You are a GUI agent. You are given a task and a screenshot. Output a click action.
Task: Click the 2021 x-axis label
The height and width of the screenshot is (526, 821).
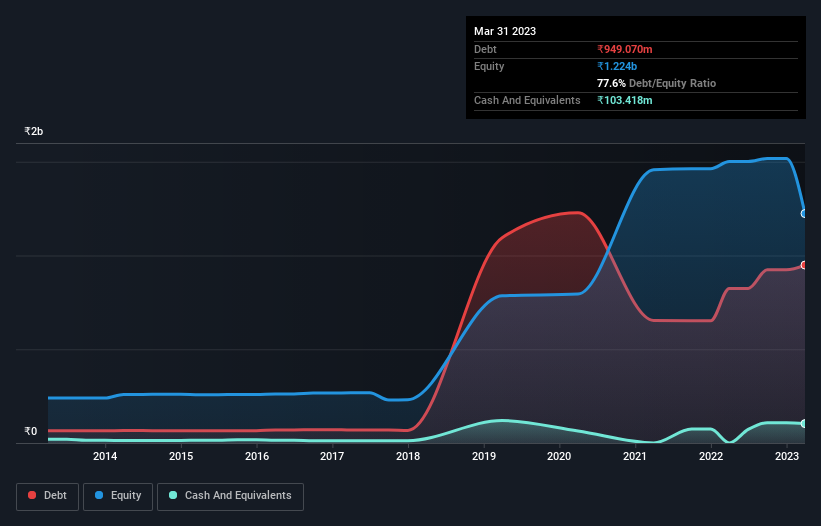[635, 456]
